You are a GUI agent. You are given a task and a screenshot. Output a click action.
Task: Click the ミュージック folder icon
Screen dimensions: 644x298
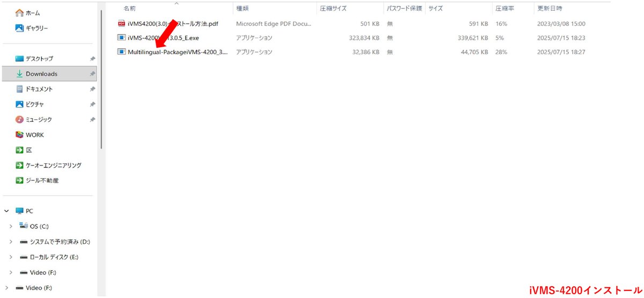(x=19, y=119)
